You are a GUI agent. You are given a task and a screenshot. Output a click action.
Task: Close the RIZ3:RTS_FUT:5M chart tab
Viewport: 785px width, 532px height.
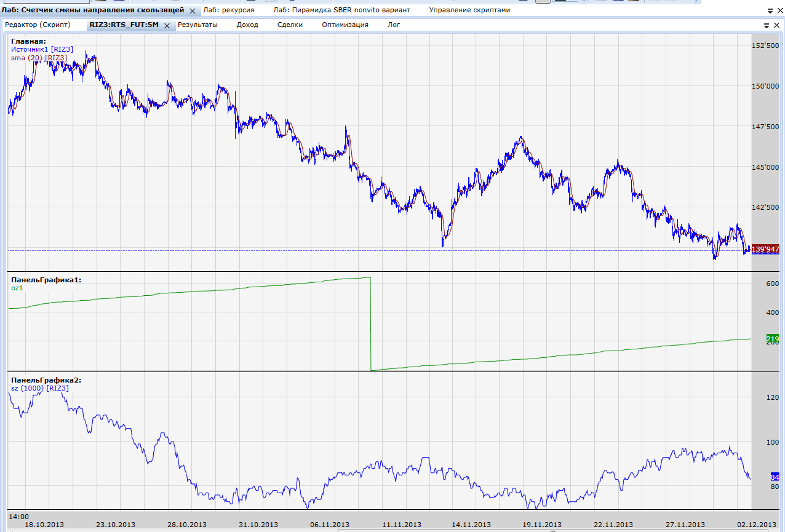click(167, 25)
